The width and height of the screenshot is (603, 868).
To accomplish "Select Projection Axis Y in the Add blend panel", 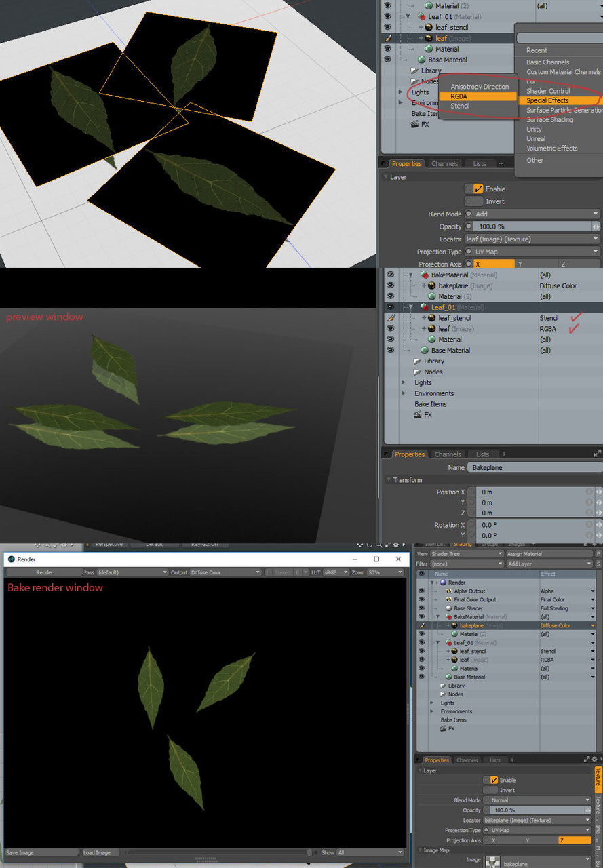I will click(536, 264).
